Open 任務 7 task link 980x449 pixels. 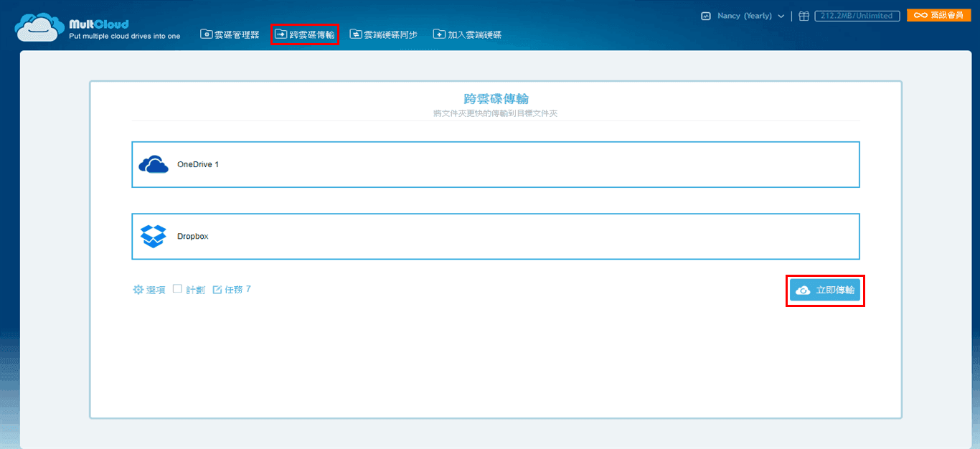[x=232, y=290]
